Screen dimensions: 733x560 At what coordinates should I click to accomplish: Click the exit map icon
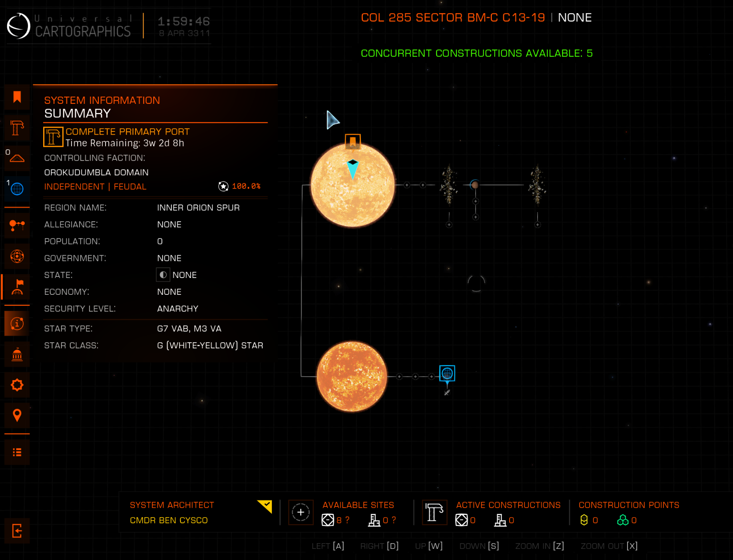[x=17, y=531]
